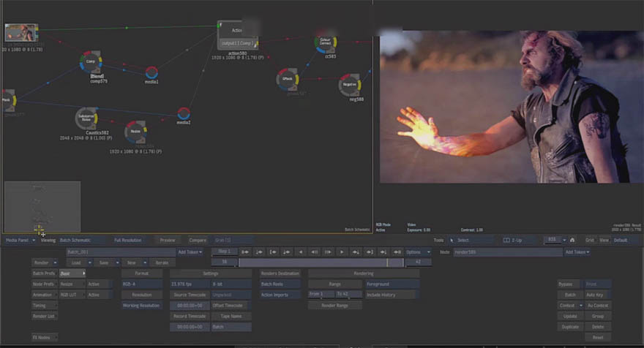The height and width of the screenshot is (348, 644).
Task: Select the Colour Correct node cc583
Action: click(326, 42)
